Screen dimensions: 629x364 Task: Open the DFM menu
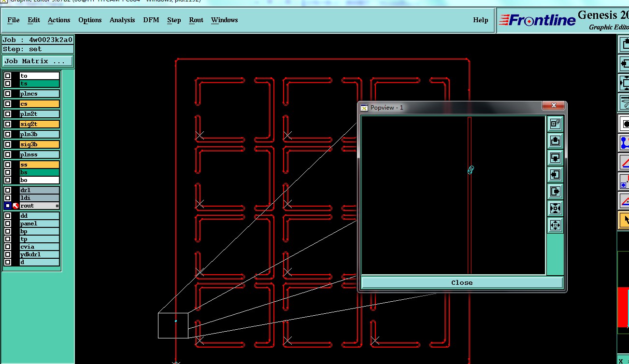pyautogui.click(x=151, y=20)
